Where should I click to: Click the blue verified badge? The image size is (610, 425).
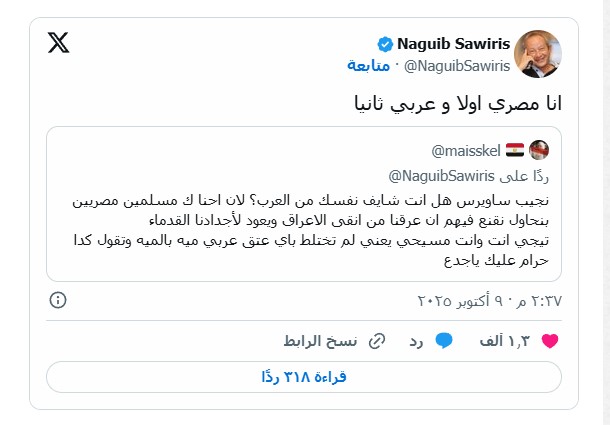pyautogui.click(x=384, y=44)
